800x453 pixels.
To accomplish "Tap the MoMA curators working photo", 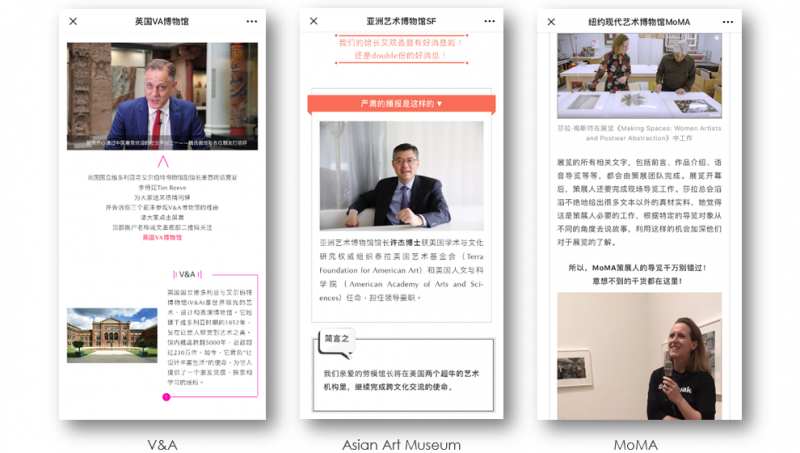I will [638, 76].
